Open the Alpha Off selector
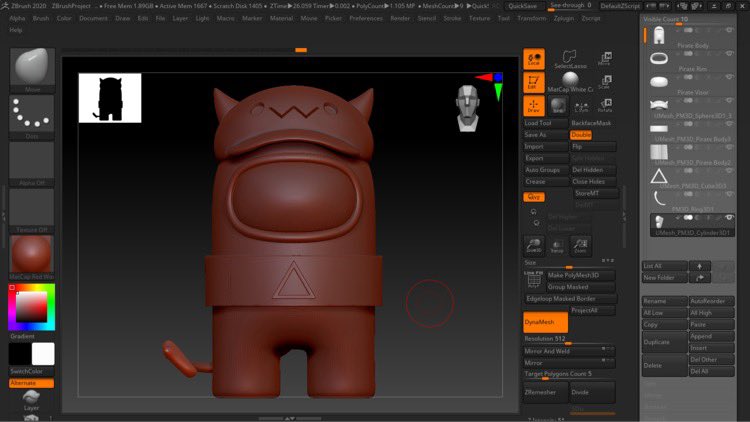Screen dimensions: 750x422 pyautogui.click(x=32, y=160)
